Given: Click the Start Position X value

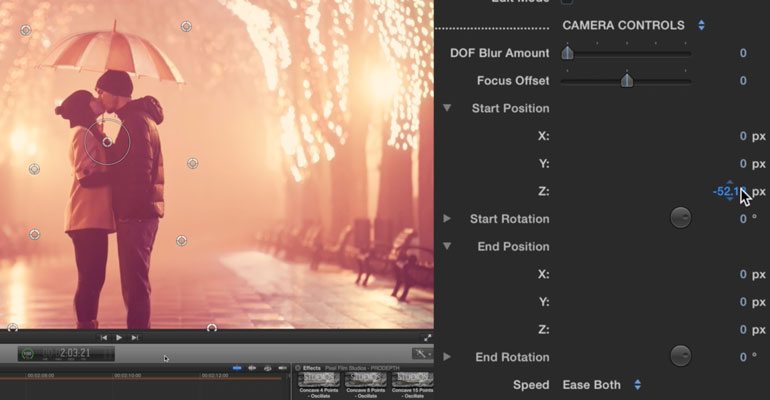Looking at the screenshot, I should click(743, 136).
